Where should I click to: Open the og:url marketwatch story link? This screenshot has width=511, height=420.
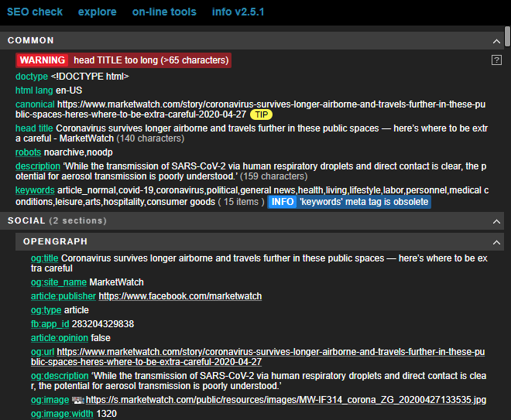pos(258,357)
